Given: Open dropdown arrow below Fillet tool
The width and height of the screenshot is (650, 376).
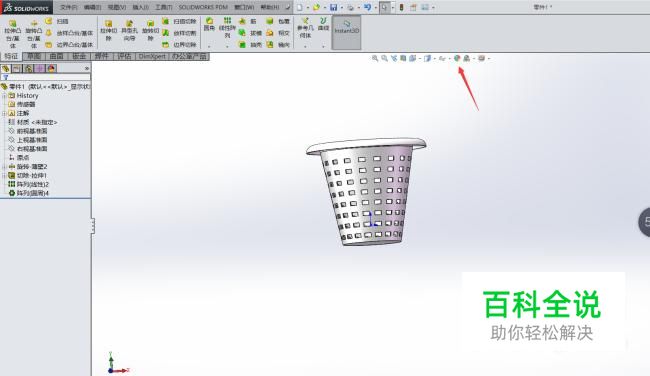Looking at the screenshot, I should (209, 46).
